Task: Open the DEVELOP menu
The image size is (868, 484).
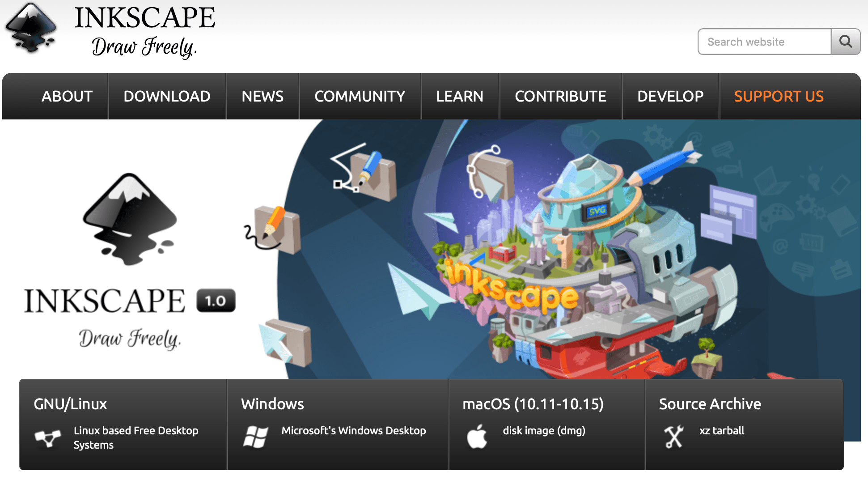Action: click(x=670, y=96)
